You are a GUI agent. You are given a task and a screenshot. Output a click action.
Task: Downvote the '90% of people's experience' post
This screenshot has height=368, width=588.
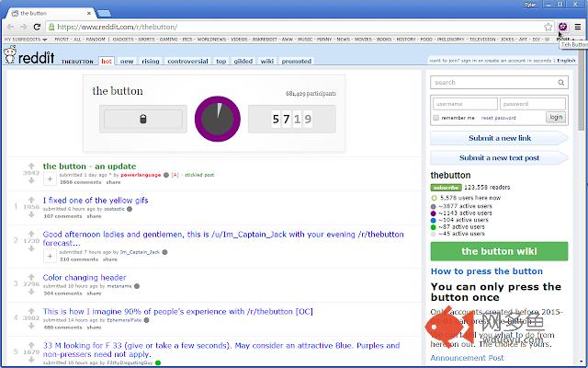click(x=31, y=326)
